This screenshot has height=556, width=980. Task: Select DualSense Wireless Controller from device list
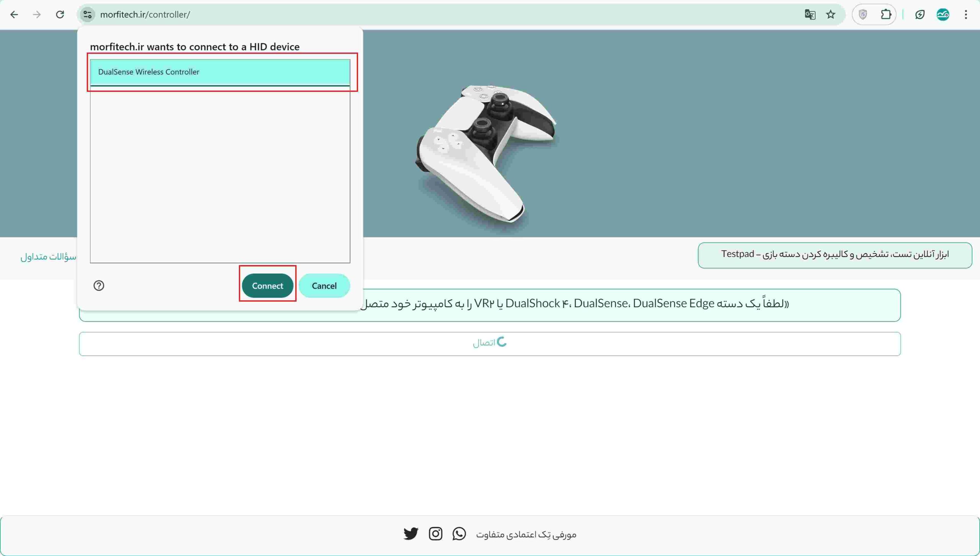(220, 72)
